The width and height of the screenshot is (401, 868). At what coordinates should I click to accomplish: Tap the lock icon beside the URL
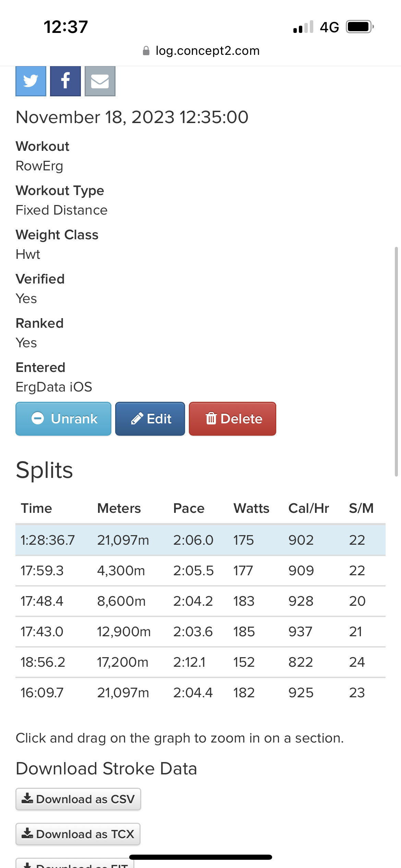click(x=146, y=51)
